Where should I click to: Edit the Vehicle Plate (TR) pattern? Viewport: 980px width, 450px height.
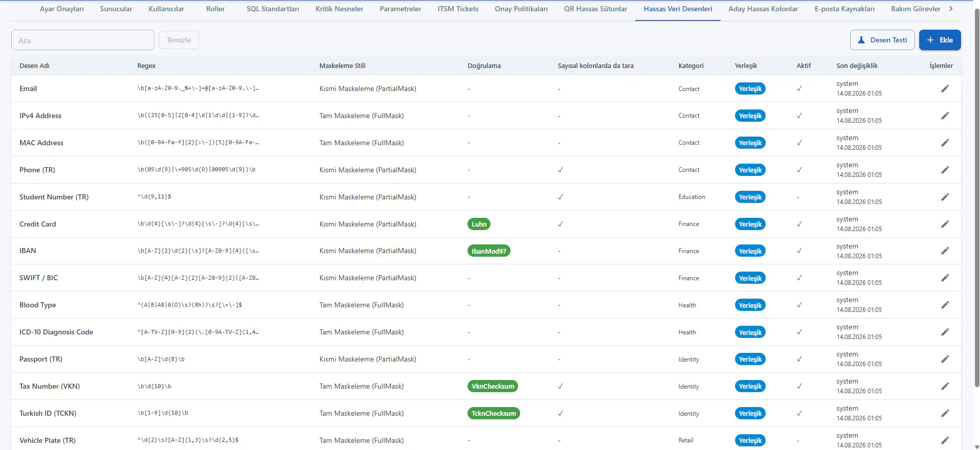pos(945,440)
